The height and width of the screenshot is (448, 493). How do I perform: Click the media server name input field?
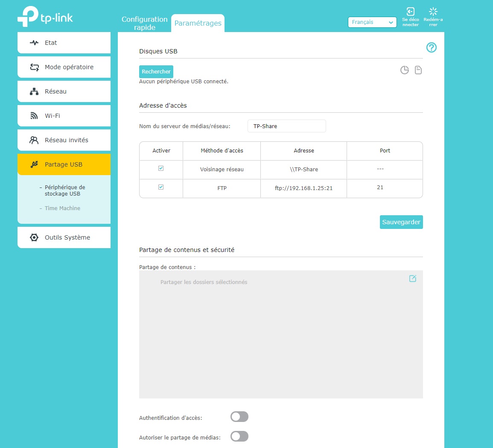286,126
